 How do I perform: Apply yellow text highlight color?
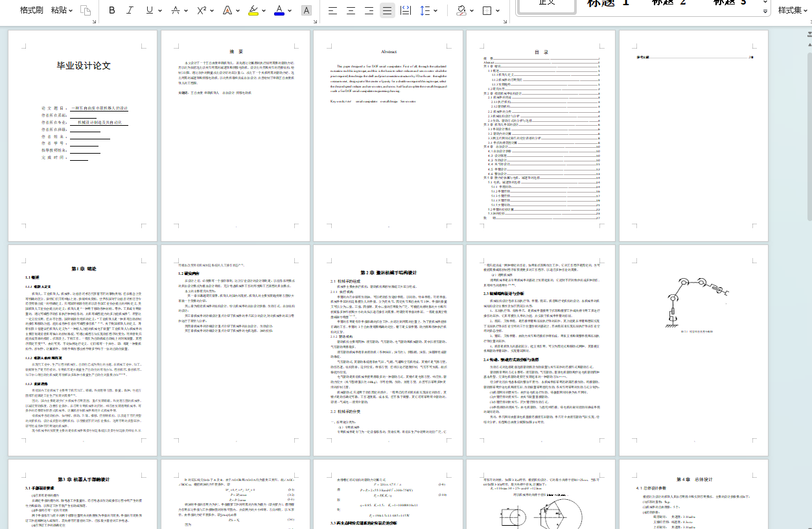coord(253,10)
